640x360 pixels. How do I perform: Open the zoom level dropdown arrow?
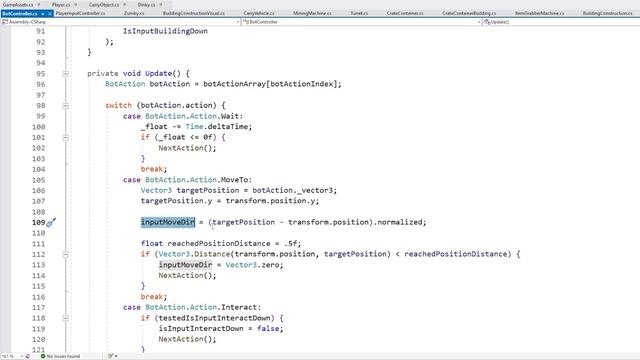tap(22, 356)
